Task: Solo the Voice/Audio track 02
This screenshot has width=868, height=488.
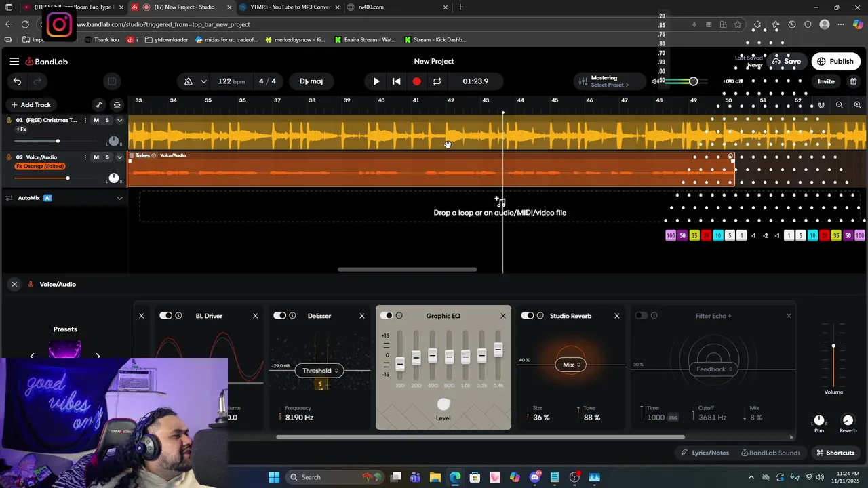Action: coord(107,157)
